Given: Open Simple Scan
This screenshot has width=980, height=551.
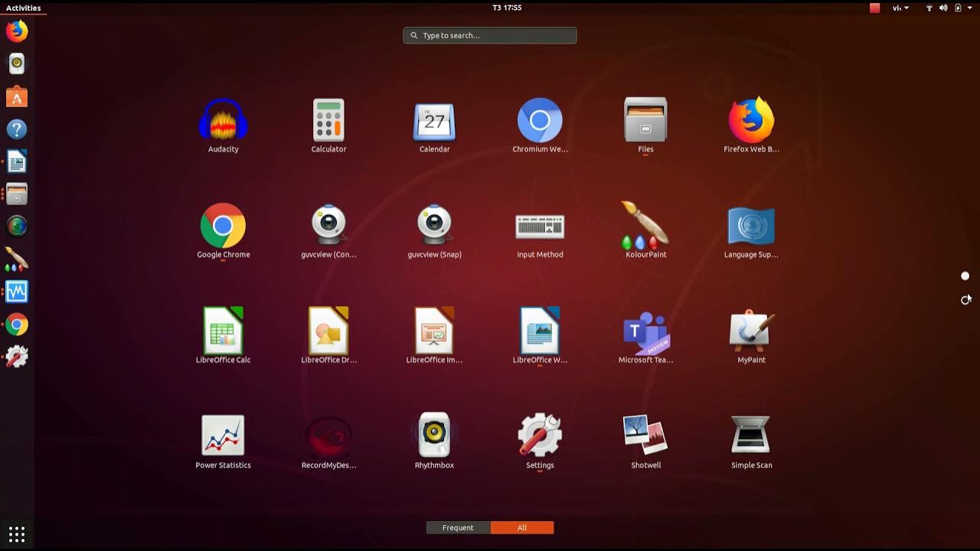Looking at the screenshot, I should point(751,441).
